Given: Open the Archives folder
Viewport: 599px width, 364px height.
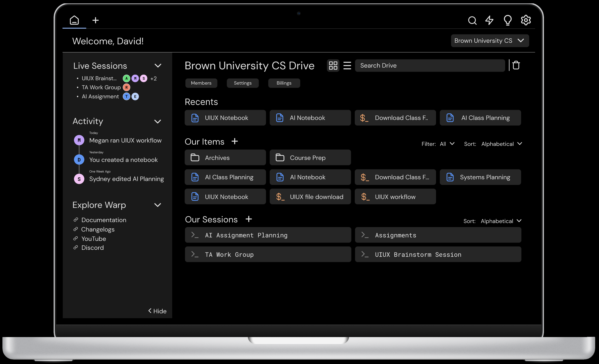Looking at the screenshot, I should click(x=225, y=158).
